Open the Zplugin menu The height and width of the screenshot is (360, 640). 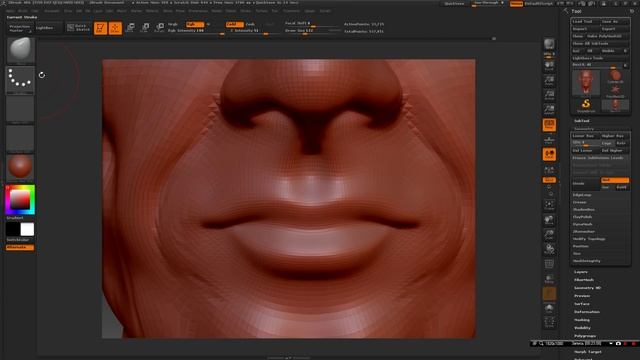[310, 11]
